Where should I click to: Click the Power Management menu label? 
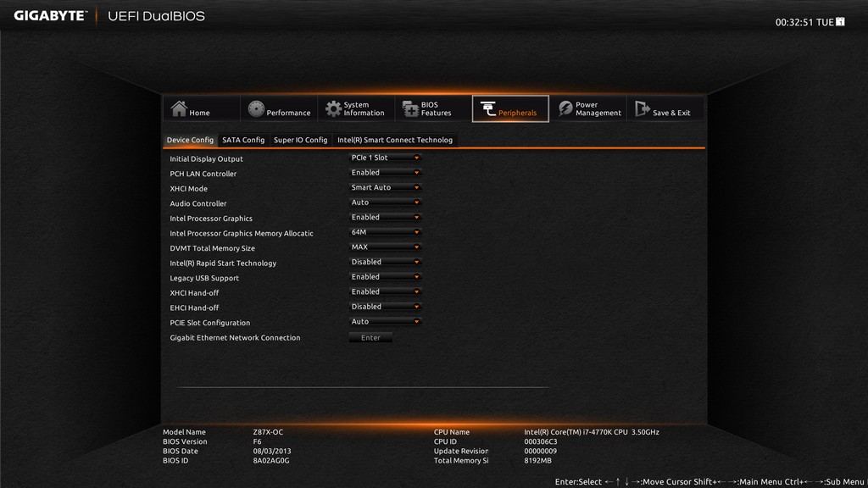point(598,109)
